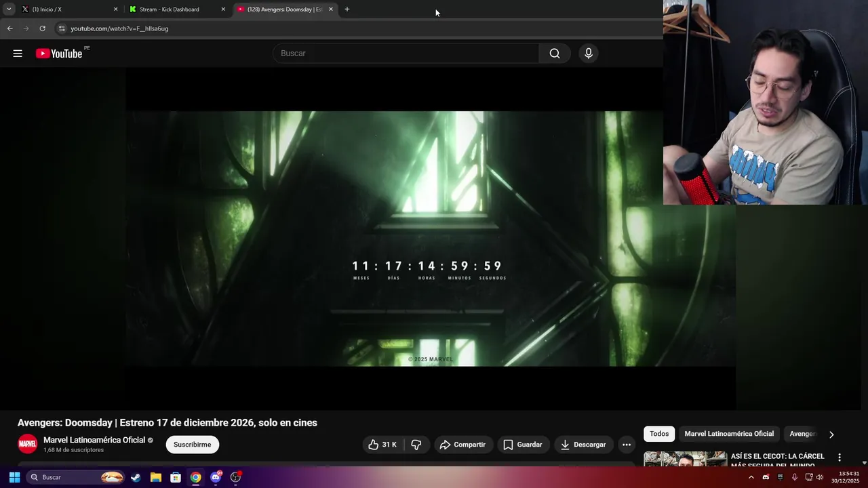The image size is (868, 488).
Task: Open ASÍ ES EL CECOT video title
Action: click(778, 460)
